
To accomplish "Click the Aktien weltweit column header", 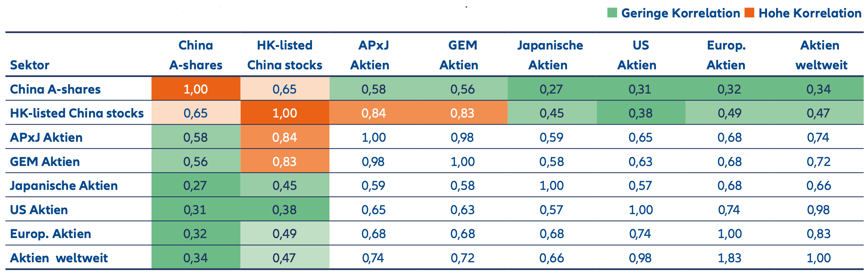I will 820,55.
